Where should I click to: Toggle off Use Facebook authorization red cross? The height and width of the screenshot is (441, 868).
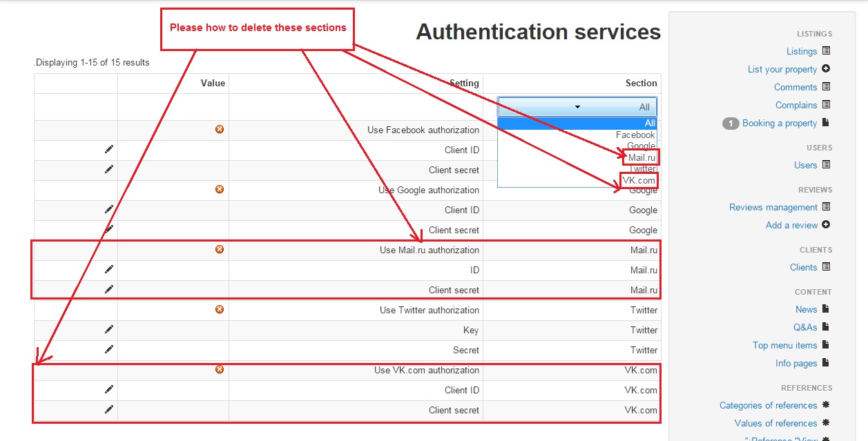click(219, 129)
